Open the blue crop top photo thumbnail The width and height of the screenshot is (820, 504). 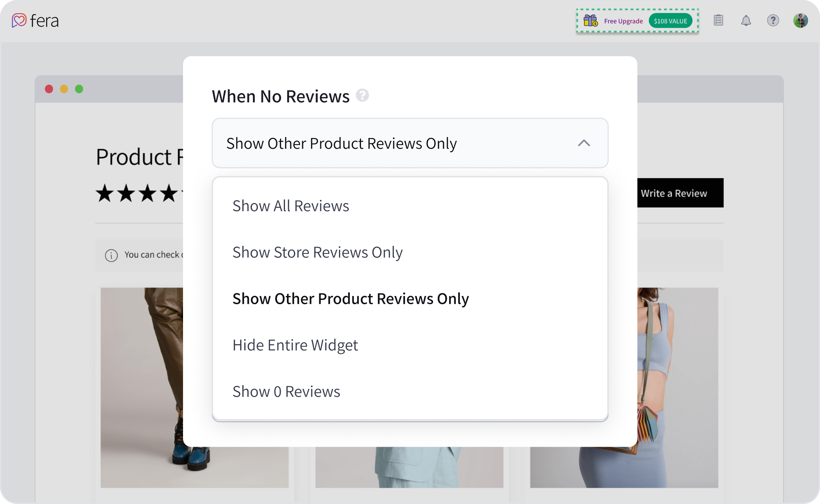pos(677,387)
